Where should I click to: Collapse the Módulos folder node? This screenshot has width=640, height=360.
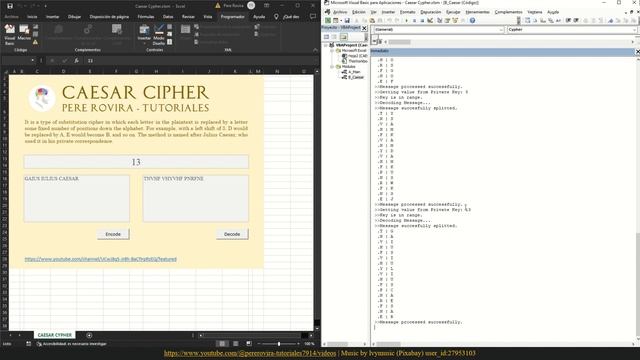(x=333, y=67)
